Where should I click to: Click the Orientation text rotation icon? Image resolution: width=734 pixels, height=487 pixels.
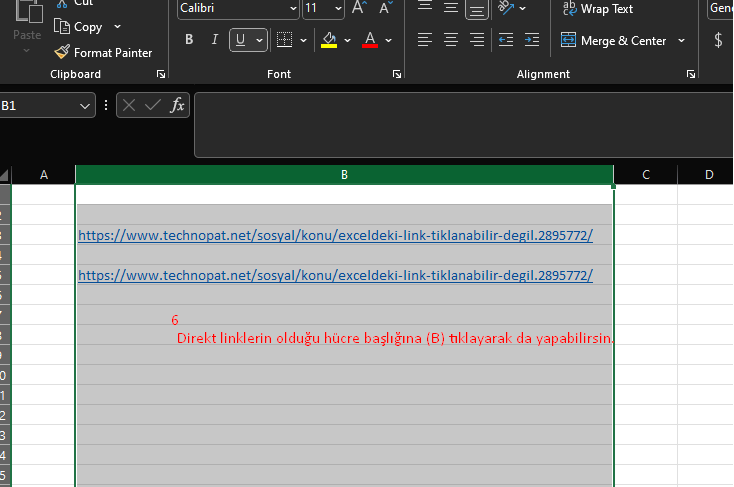pyautogui.click(x=506, y=7)
